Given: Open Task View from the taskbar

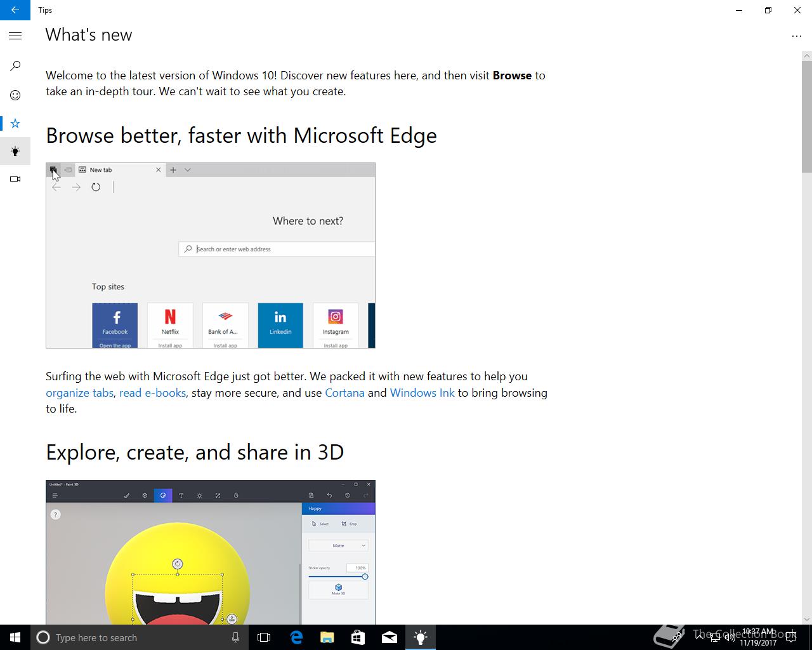Looking at the screenshot, I should (264, 637).
